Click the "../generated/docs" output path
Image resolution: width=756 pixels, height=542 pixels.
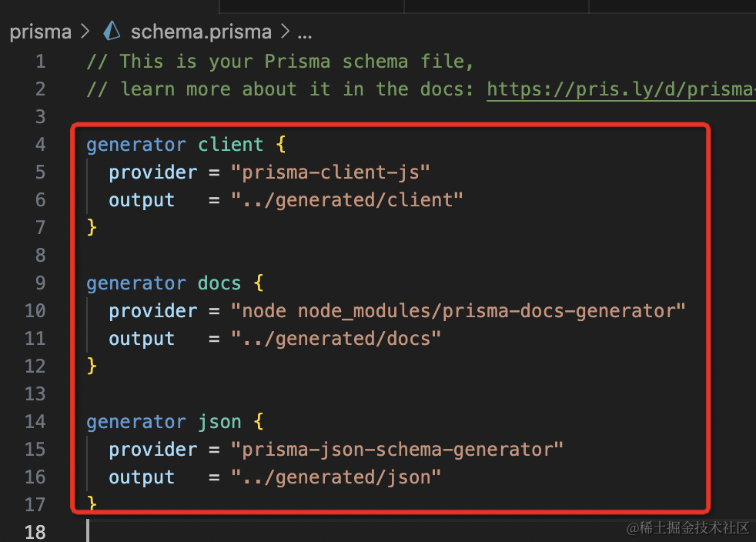click(336, 338)
